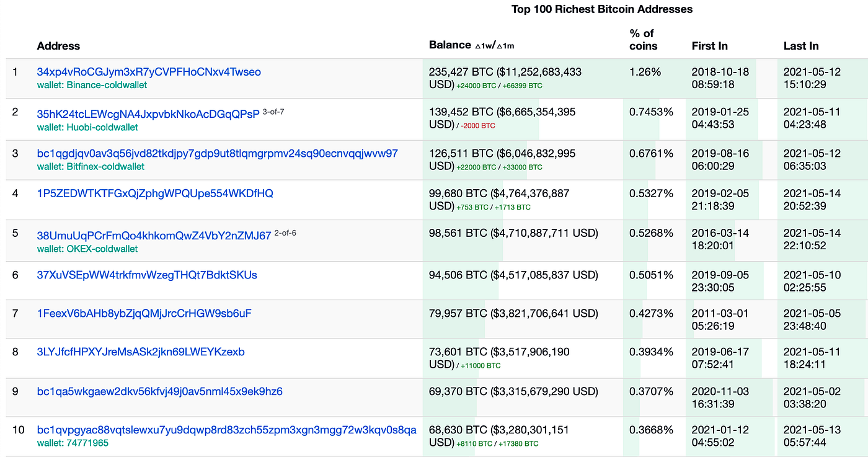Click the First In column header

point(710,46)
